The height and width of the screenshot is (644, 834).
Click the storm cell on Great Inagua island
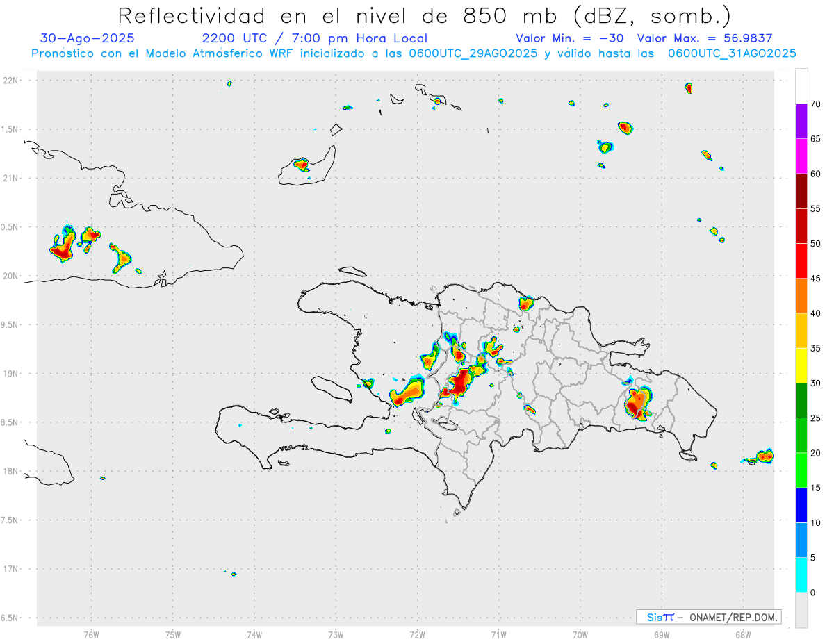click(x=301, y=165)
